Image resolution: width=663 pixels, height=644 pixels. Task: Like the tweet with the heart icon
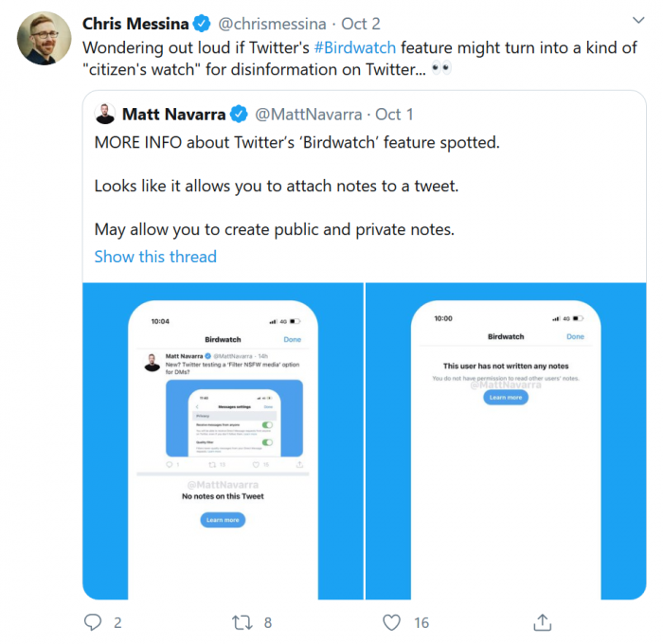(x=391, y=622)
